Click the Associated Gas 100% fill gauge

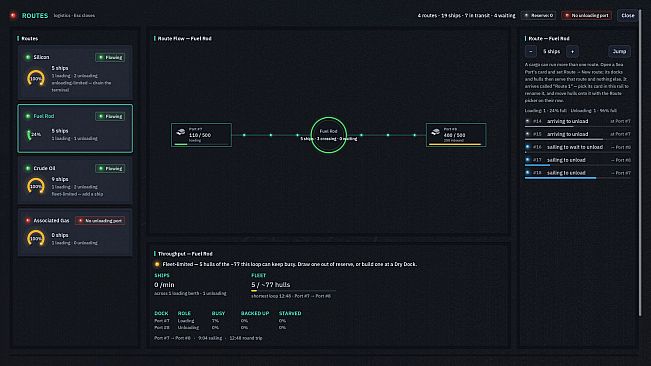tap(36, 238)
